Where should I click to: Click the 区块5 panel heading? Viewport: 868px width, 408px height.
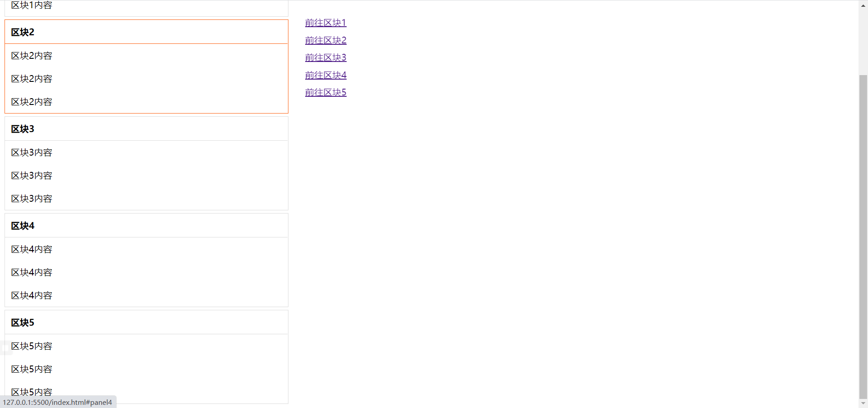point(23,323)
